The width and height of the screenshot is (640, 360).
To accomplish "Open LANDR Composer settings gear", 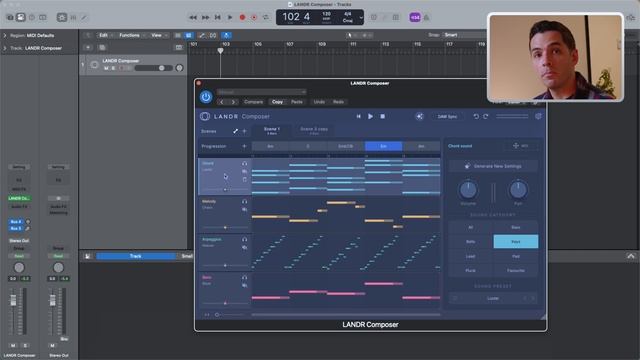I will point(538,117).
